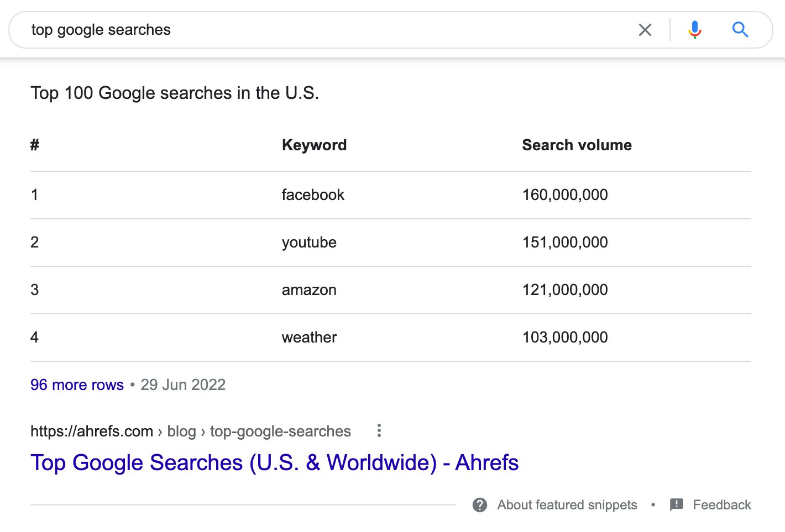Viewport: 785px width, 532px height.
Task: Click the 'Keyword' column header
Action: pos(314,145)
